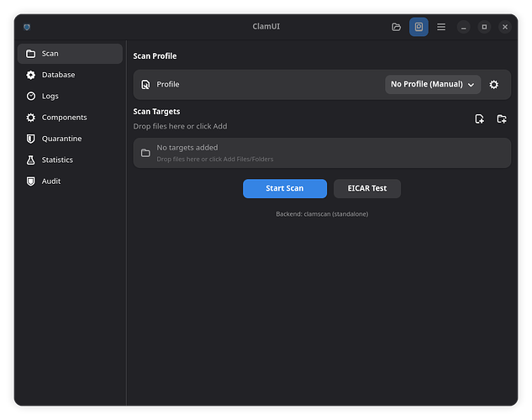Click the Logs clock icon
The width and height of the screenshot is (532, 420).
31,97
